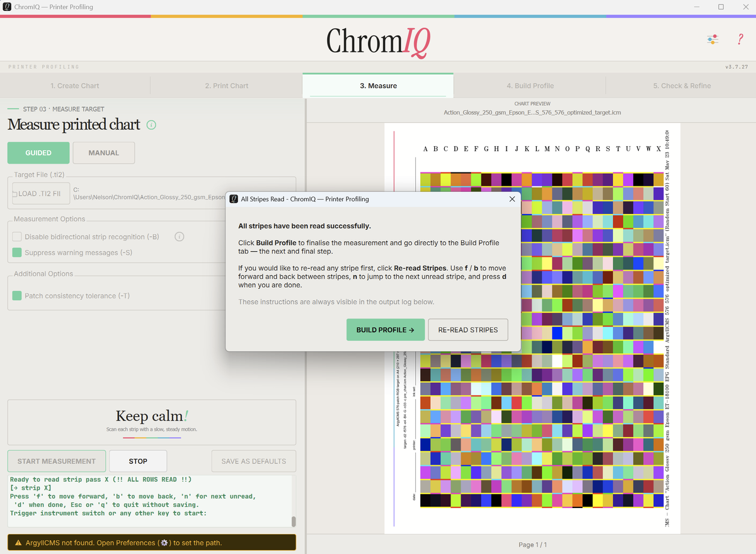Click ChromIQ app icon in title bar
The width and height of the screenshot is (756, 554).
pyautogui.click(x=7, y=7)
